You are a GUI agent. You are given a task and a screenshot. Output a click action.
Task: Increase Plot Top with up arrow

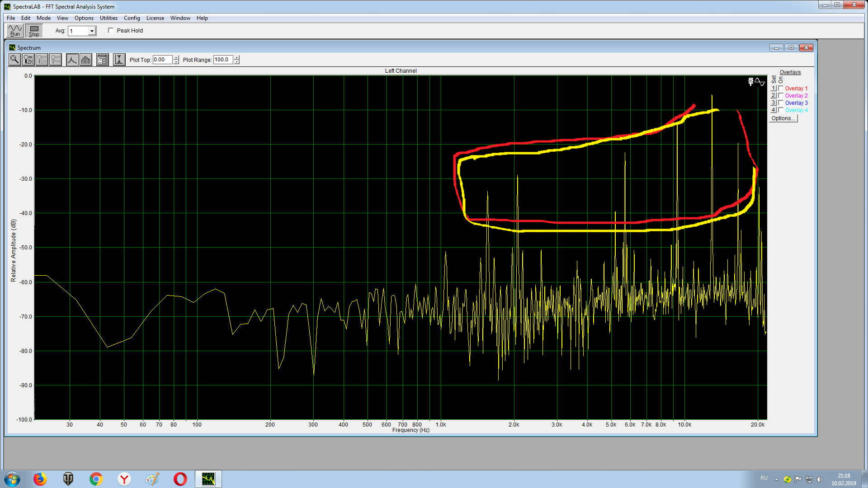176,57
